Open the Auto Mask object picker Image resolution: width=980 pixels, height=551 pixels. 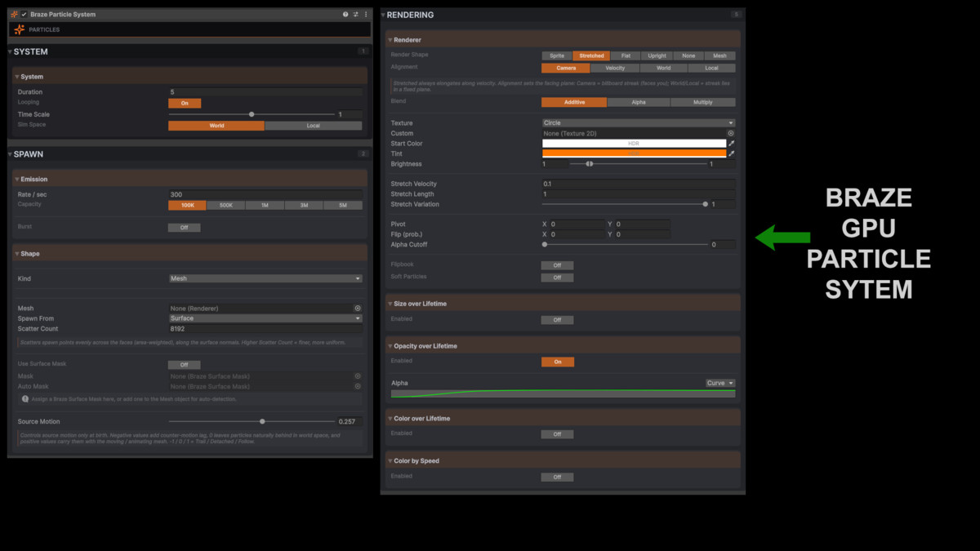click(357, 386)
